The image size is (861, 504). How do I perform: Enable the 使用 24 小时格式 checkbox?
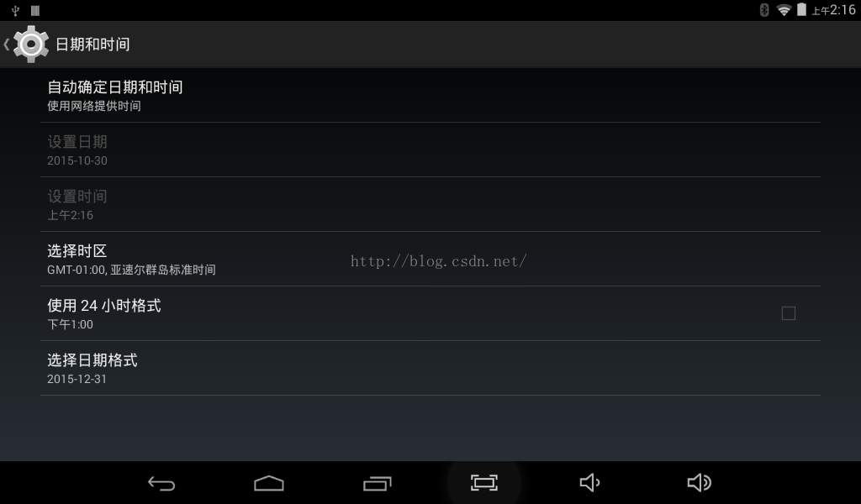(x=789, y=313)
